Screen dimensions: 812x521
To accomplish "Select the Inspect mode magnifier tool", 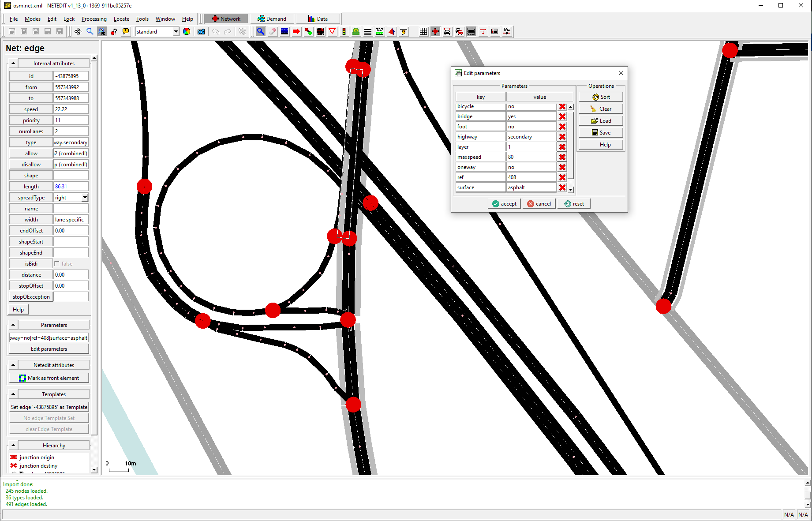I will point(261,31).
